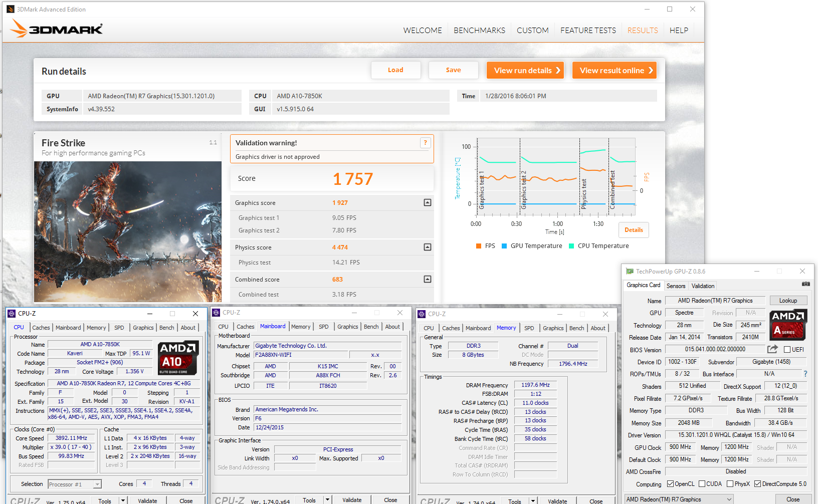818x504 pixels.
Task: Click GPU-Z screenshot camera icon
Action: [x=806, y=284]
